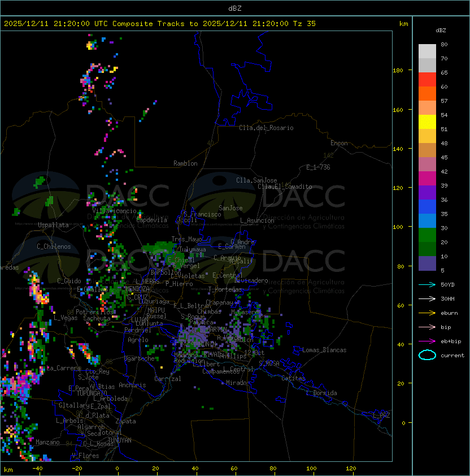
Task: Pick the light gray 80-70 dBZ swatch
Action: [427, 51]
